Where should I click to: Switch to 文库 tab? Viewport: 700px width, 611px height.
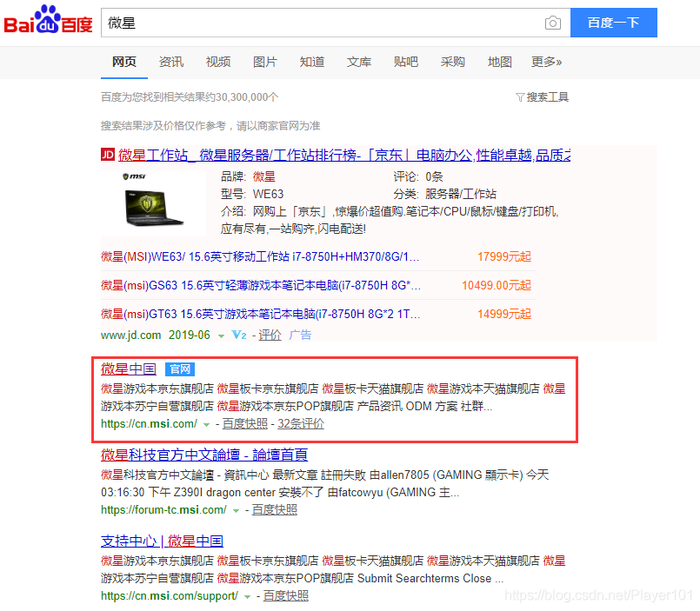pyautogui.click(x=359, y=62)
